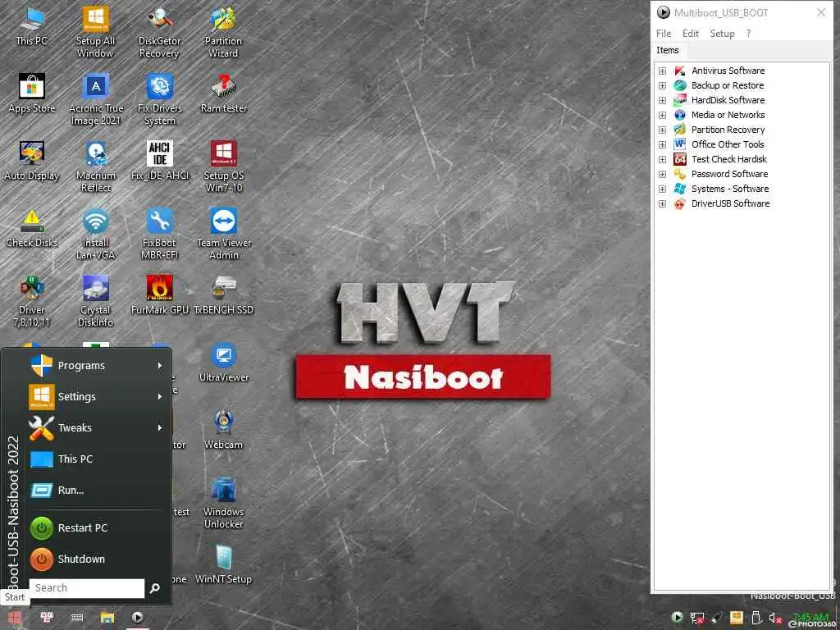Image resolution: width=840 pixels, height=630 pixels.
Task: Launch WinNT Setup icon
Action: (x=223, y=564)
